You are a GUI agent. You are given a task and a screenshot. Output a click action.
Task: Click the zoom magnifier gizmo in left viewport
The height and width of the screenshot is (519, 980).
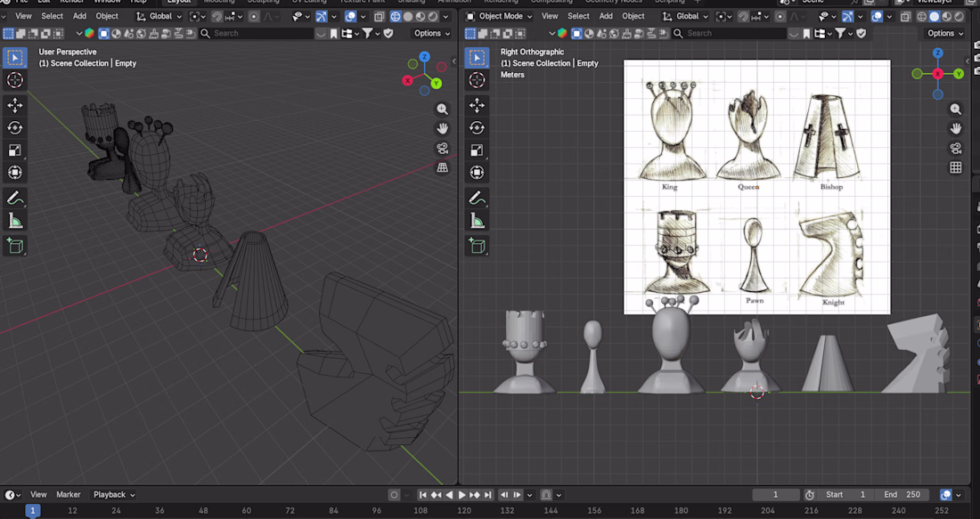point(443,109)
